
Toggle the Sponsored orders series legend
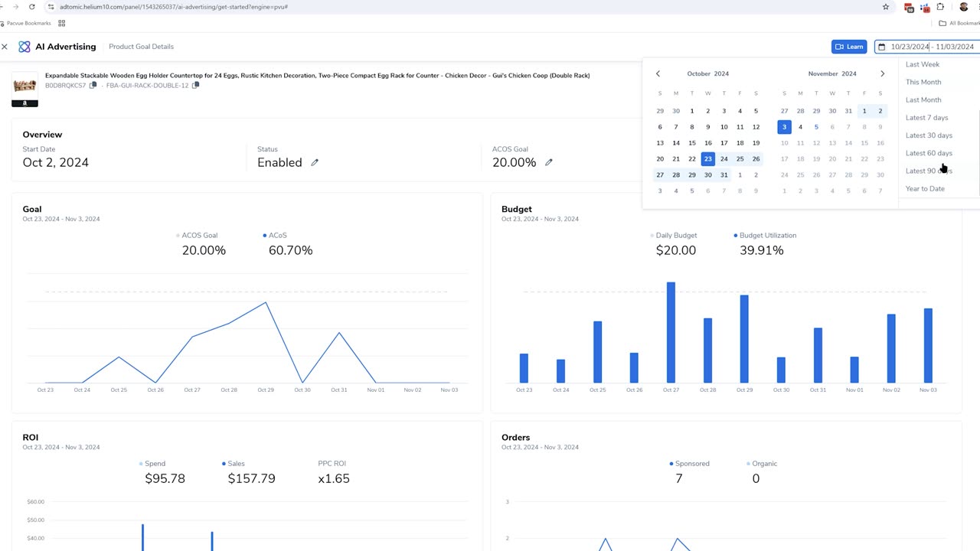click(689, 464)
